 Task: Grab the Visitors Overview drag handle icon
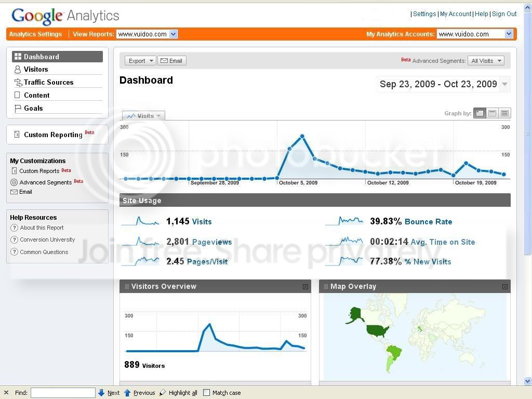point(127,287)
